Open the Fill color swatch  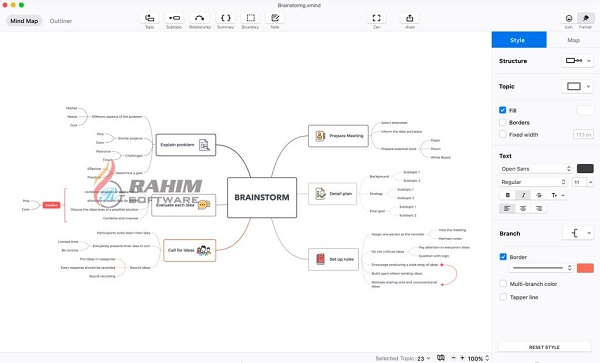tap(585, 111)
